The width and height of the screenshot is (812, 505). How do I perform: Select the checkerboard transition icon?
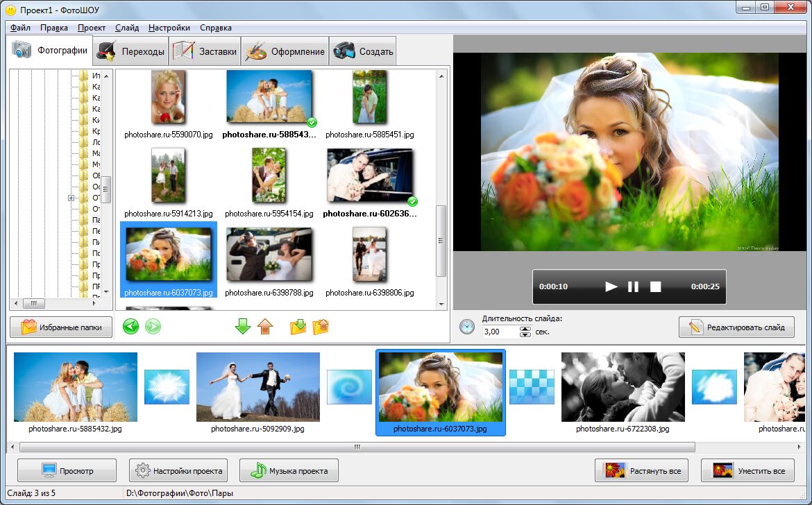pos(532,386)
